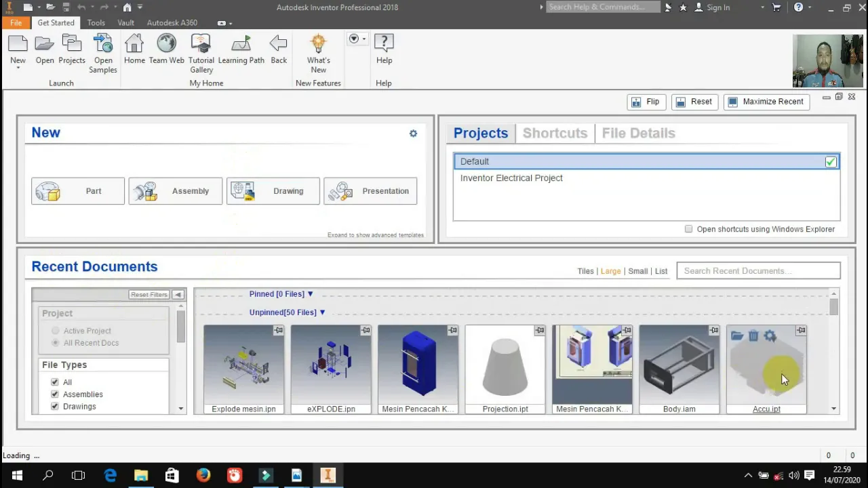Open the File Details tab
The width and height of the screenshot is (868, 488).
[638, 133]
